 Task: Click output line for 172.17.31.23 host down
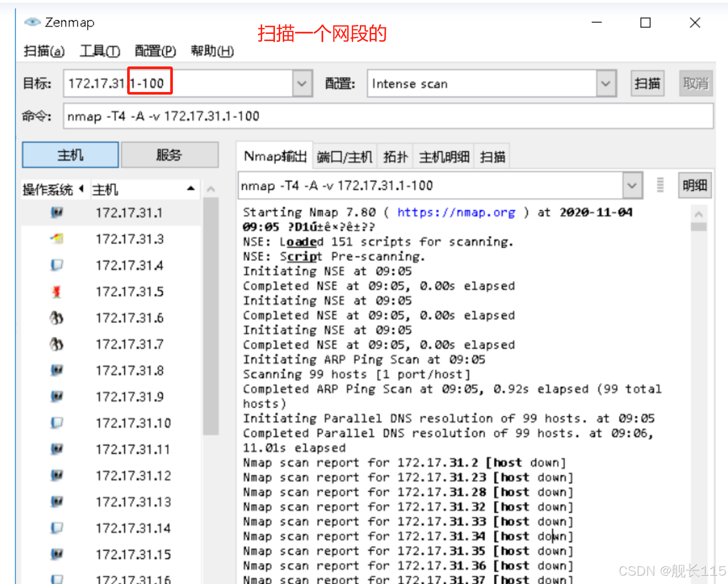tap(408, 477)
